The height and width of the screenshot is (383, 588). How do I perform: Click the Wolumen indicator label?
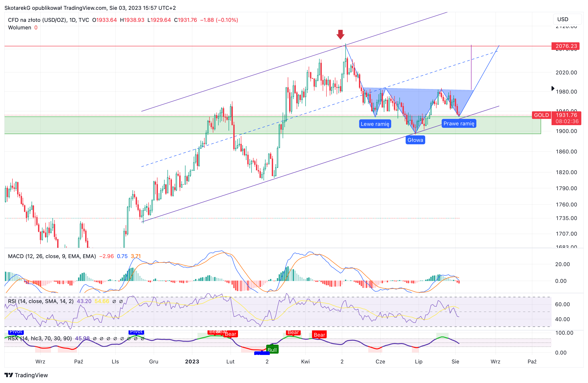coord(20,27)
